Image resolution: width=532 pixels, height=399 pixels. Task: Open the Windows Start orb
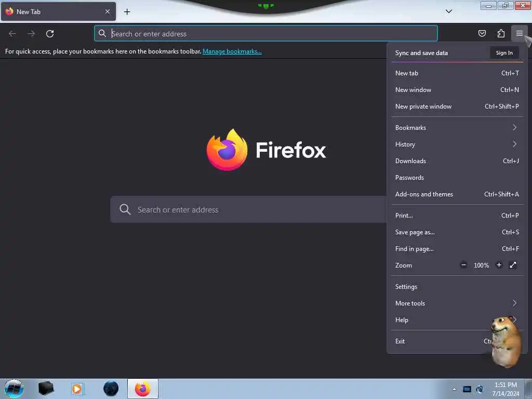coord(14,389)
